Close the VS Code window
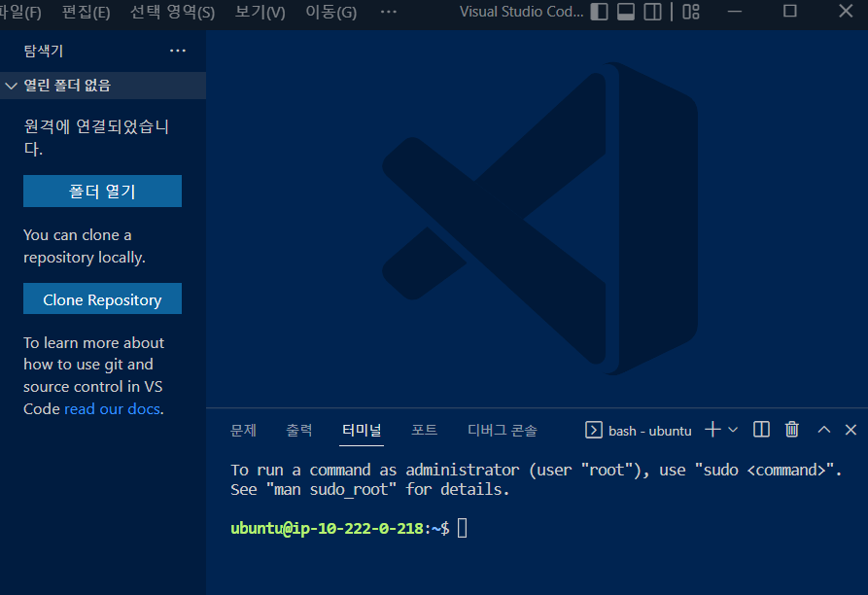Screen dimensions: 868x595 846,11
